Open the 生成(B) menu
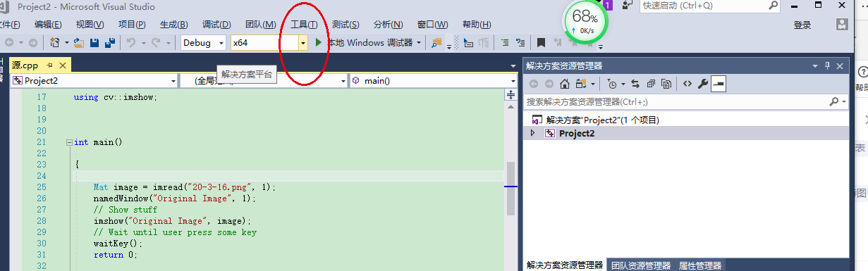This screenshot has width=868, height=271. [x=174, y=25]
